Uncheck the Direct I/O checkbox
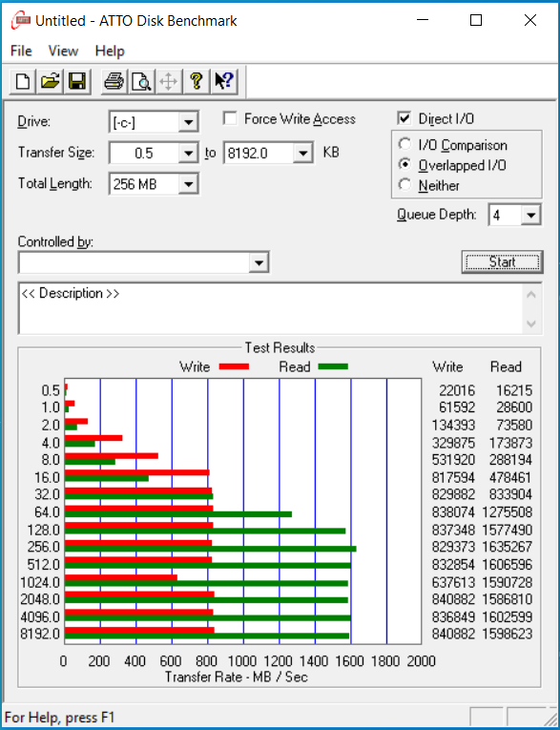The width and height of the screenshot is (560, 730). click(x=404, y=118)
